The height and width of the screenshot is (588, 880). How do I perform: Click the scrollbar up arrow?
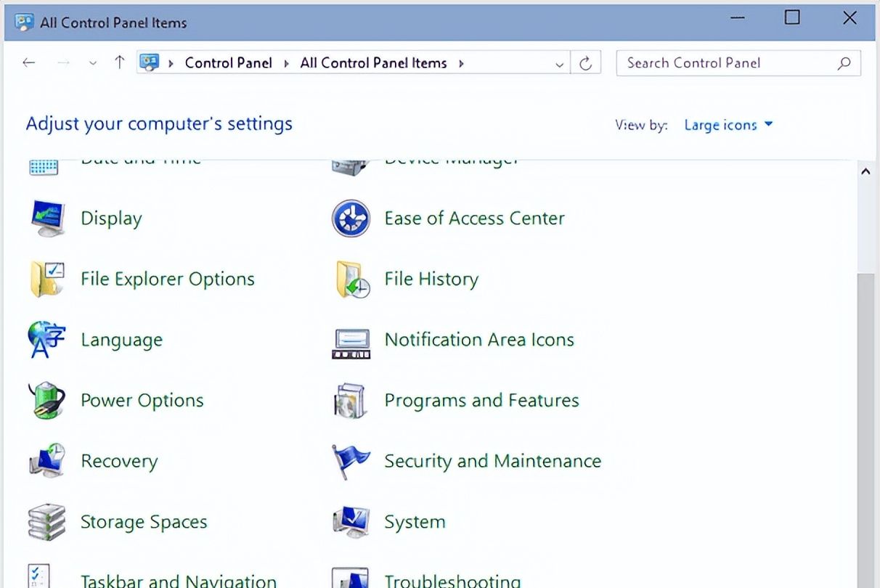point(865,172)
